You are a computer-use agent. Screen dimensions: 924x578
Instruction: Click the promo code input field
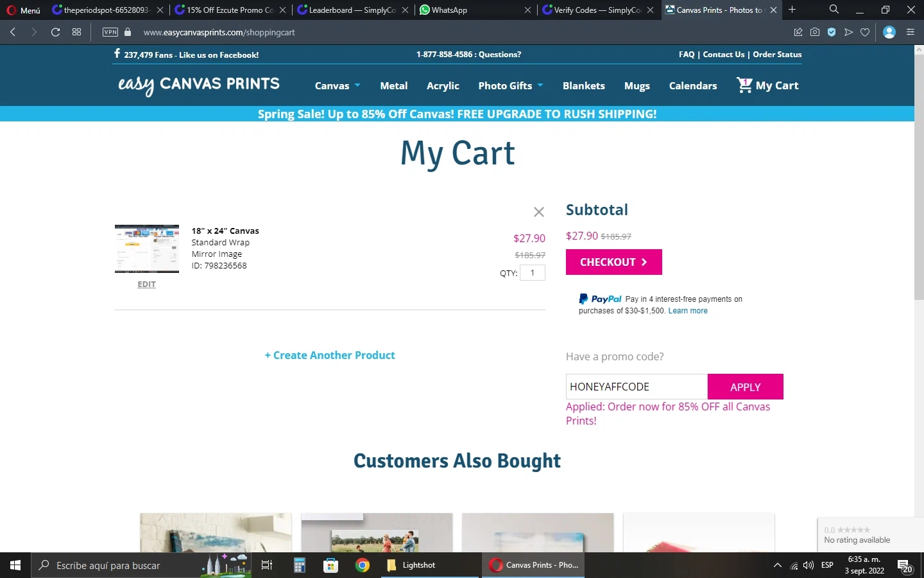(x=637, y=387)
